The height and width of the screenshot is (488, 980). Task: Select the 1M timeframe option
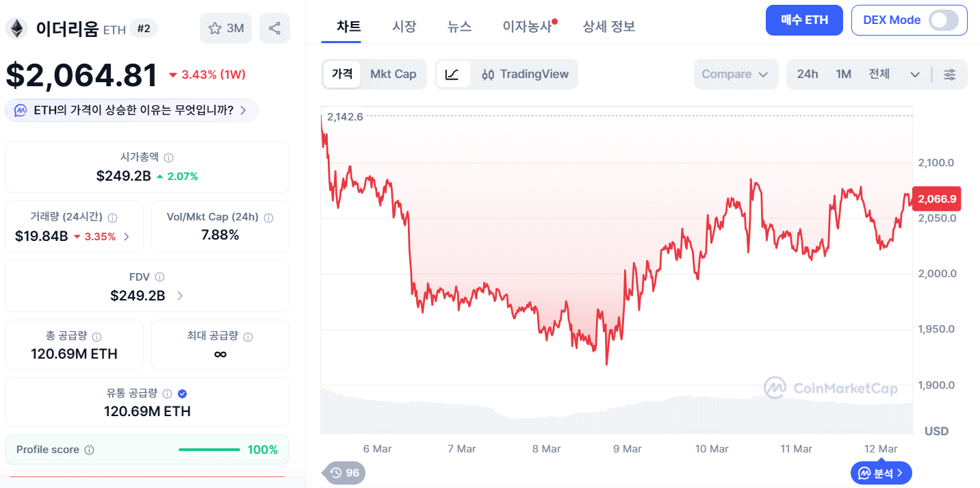pyautogui.click(x=844, y=74)
